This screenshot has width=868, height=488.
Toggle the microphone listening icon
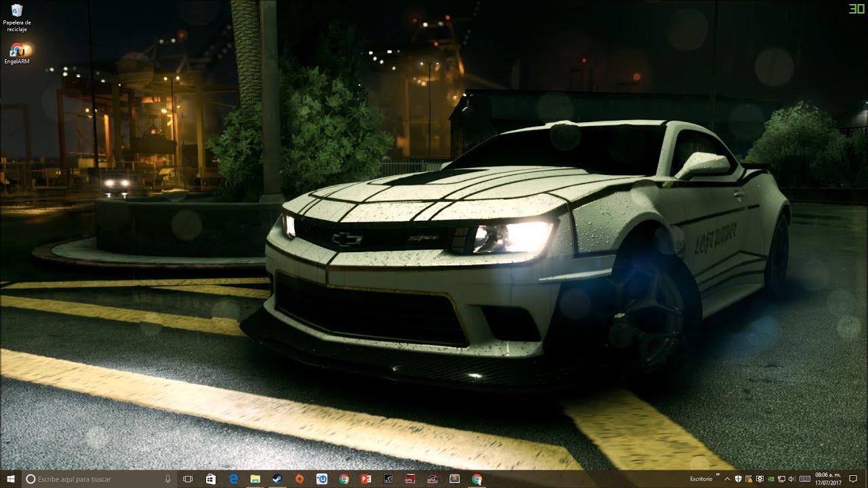(x=168, y=481)
